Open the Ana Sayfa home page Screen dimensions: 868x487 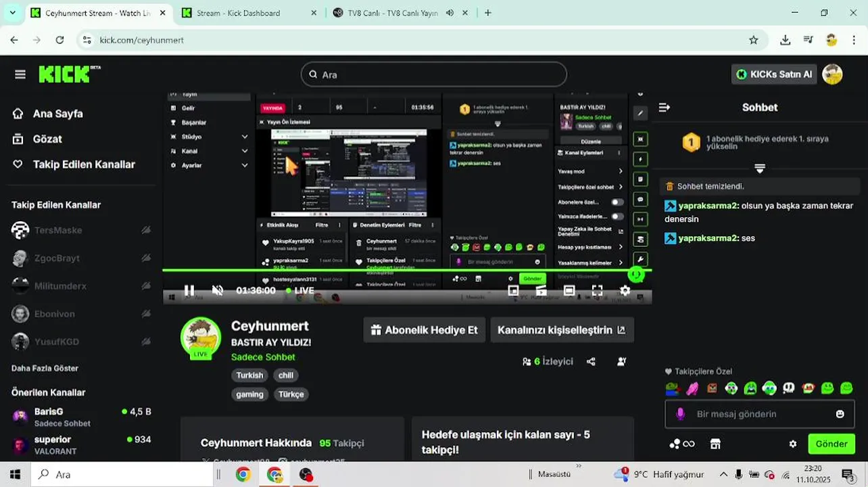47,114
